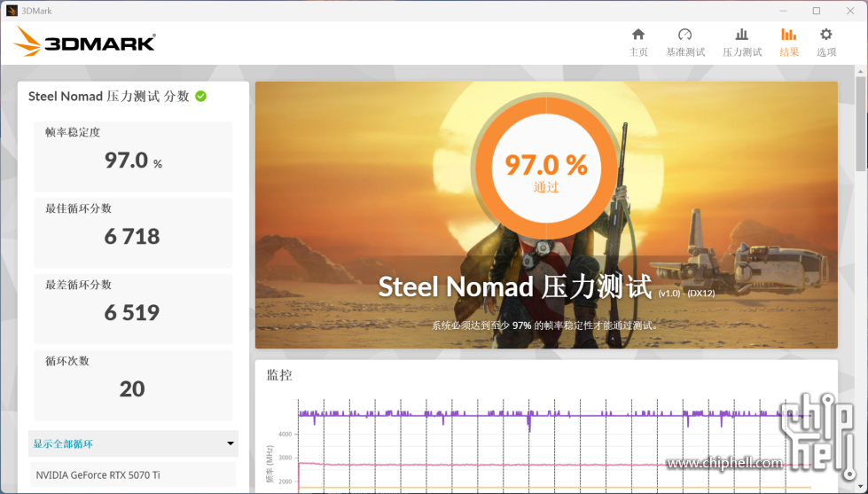
Task: Select the 压力测试 bar chart icon
Action: point(741,35)
